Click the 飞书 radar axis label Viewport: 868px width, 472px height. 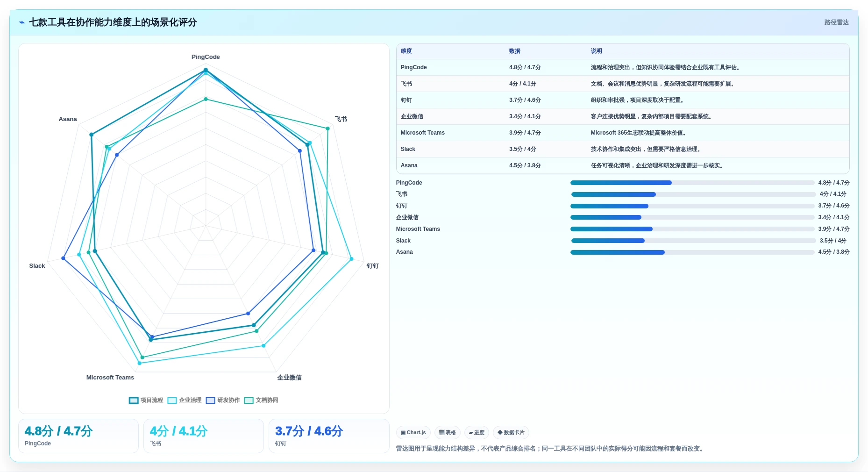[341, 119]
